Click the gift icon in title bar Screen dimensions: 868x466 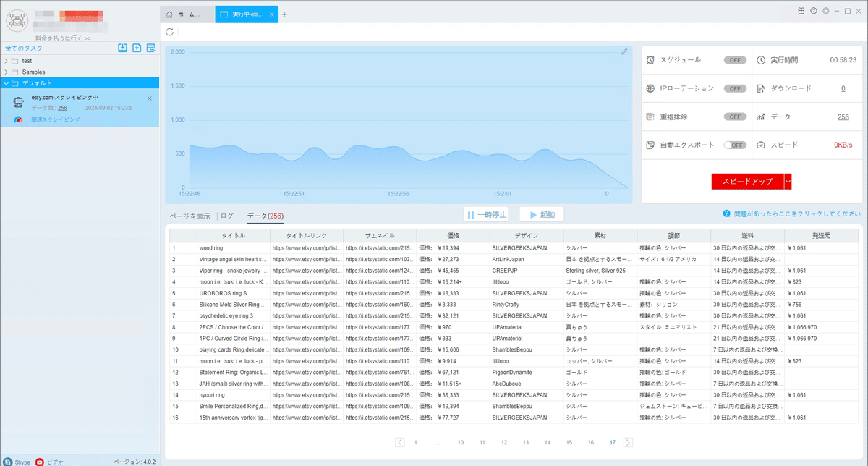(x=801, y=11)
